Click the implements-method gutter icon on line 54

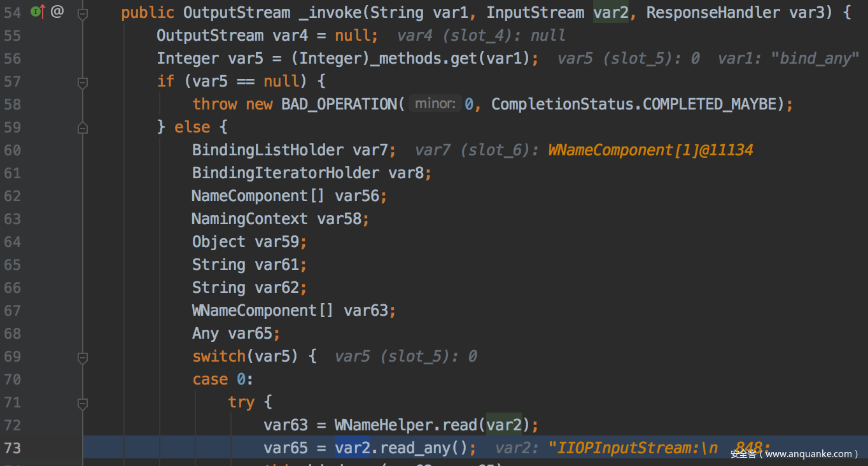(38, 11)
